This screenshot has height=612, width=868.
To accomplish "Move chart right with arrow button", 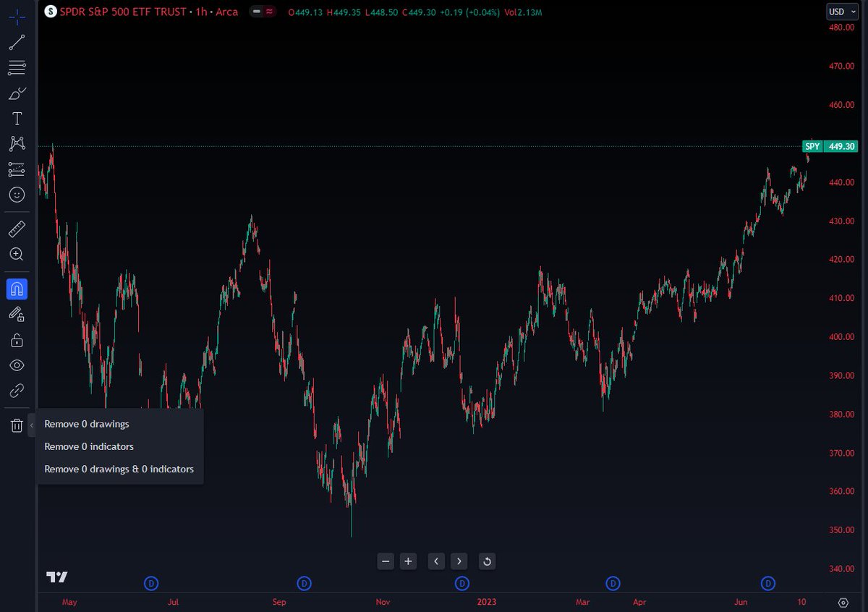I will coord(459,561).
